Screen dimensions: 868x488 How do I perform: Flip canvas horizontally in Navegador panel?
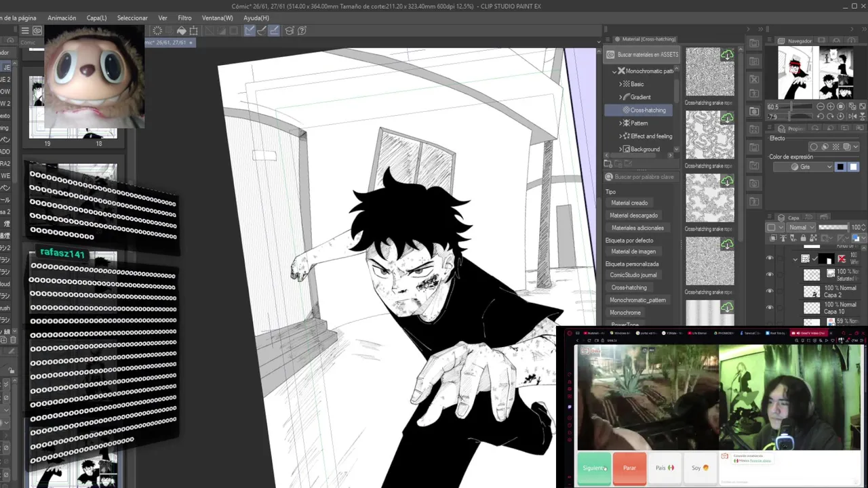pos(852,116)
